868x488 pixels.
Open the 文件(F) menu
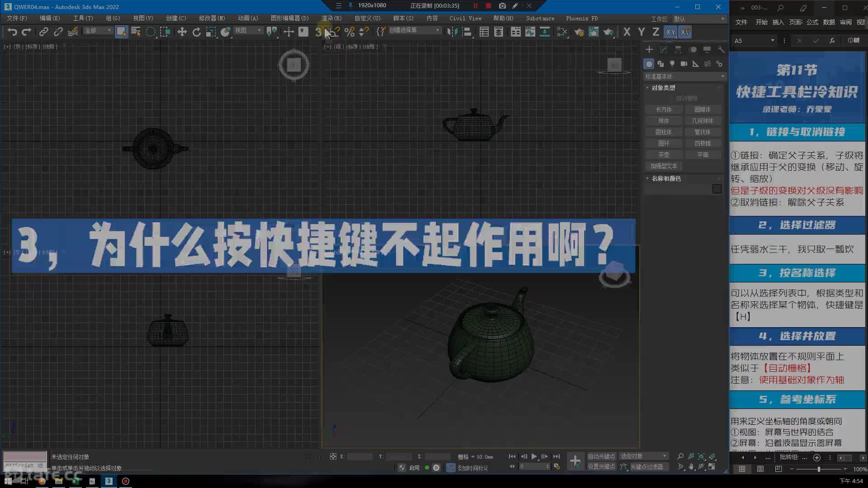[x=17, y=19]
